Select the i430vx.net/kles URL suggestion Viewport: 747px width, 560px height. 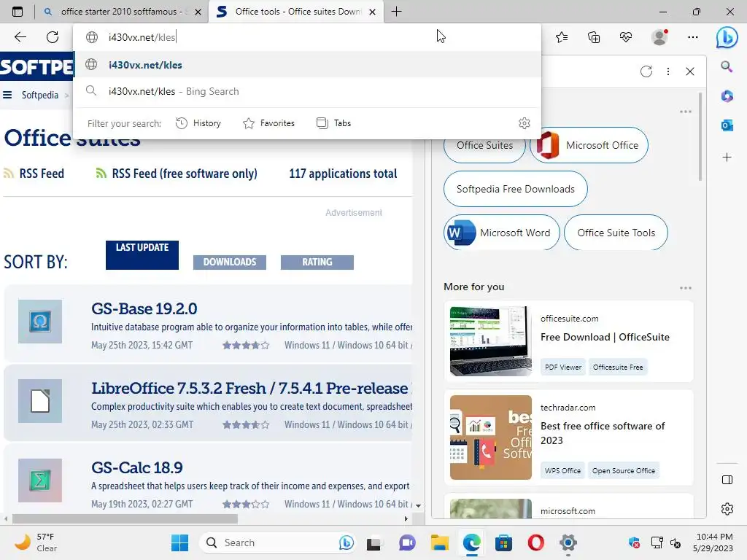(307, 65)
